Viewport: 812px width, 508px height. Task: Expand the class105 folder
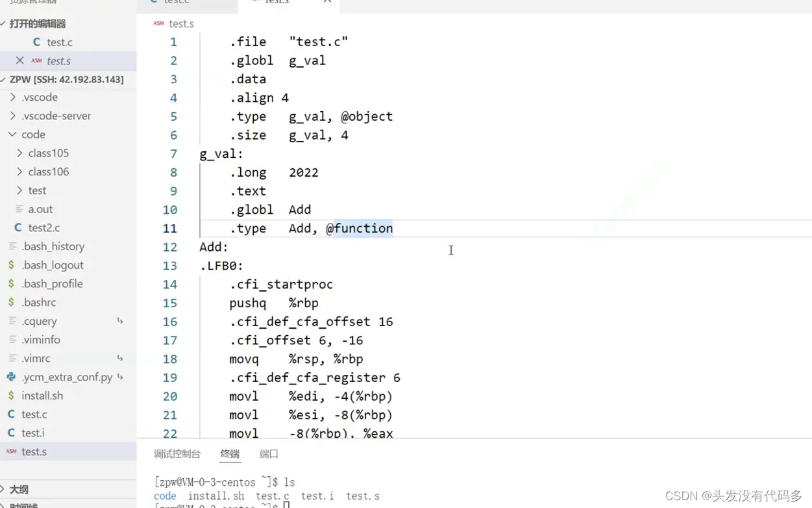pyautogui.click(x=19, y=153)
